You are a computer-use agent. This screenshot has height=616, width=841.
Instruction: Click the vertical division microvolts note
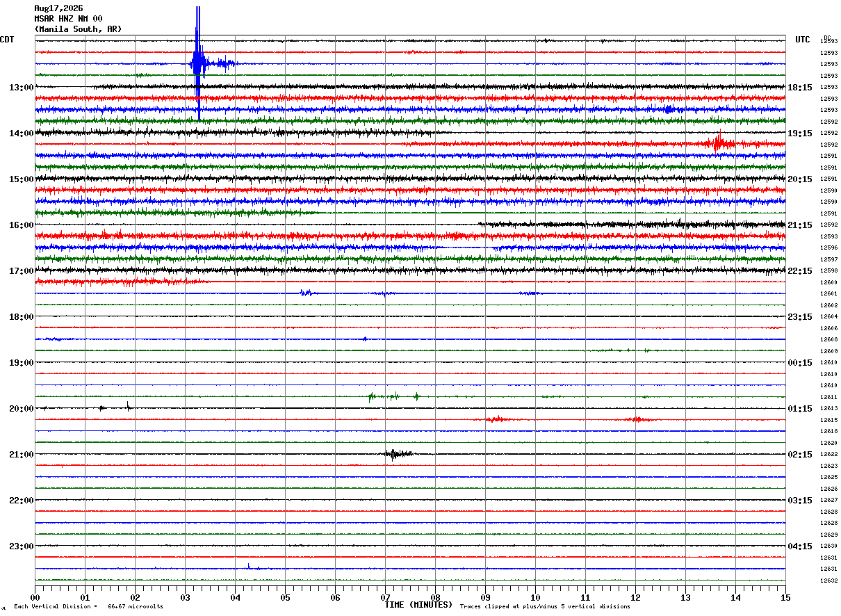[x=88, y=606]
